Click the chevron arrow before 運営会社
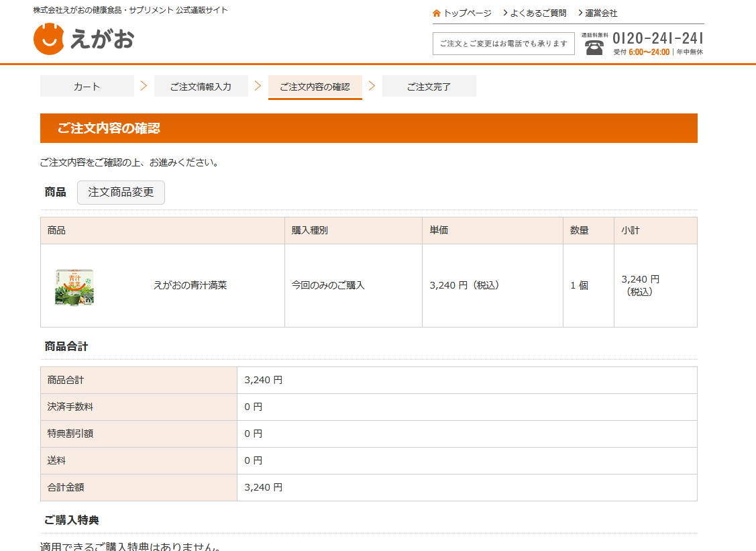Screen dimensions: 756x551 580,13
